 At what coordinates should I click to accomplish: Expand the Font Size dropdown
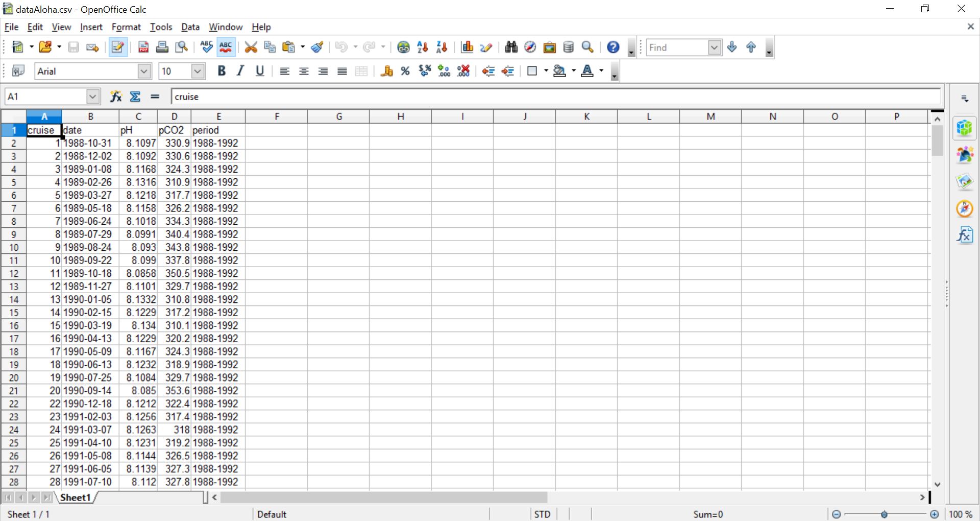[198, 71]
